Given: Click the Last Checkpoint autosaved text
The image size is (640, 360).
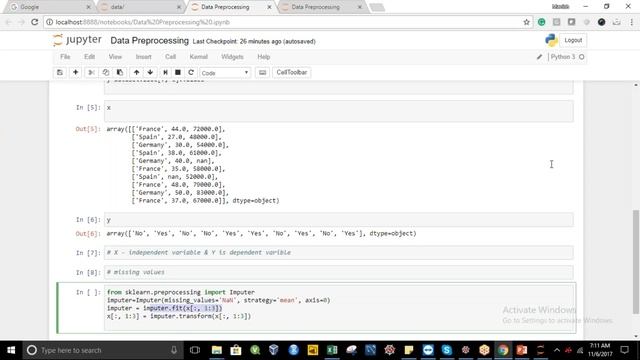Looking at the screenshot, I should [254, 42].
